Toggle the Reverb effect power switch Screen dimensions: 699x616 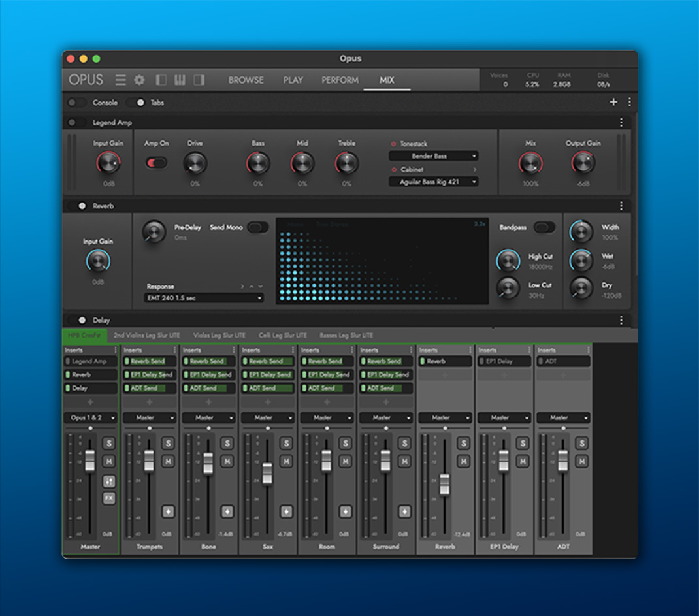point(78,206)
